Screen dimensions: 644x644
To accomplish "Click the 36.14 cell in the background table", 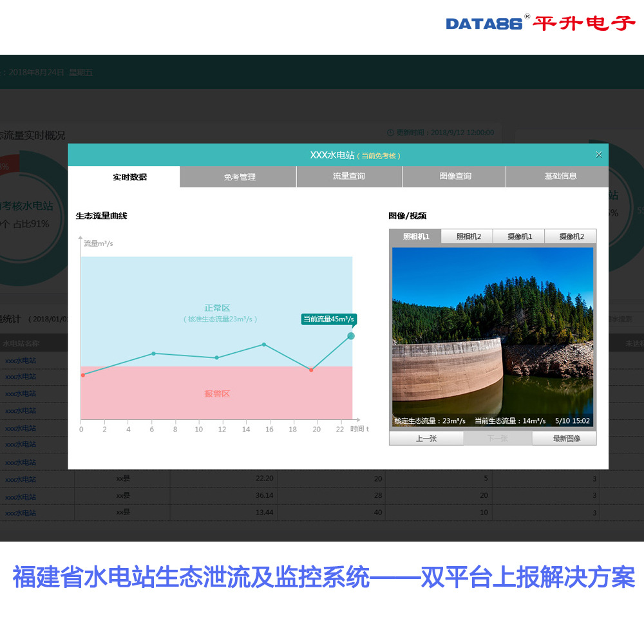I will tap(264, 495).
